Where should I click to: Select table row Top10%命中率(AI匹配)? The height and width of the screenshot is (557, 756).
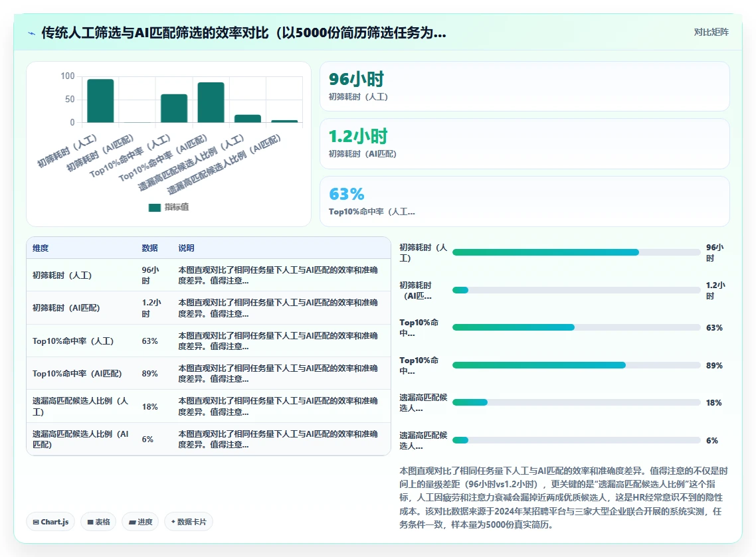coord(209,373)
